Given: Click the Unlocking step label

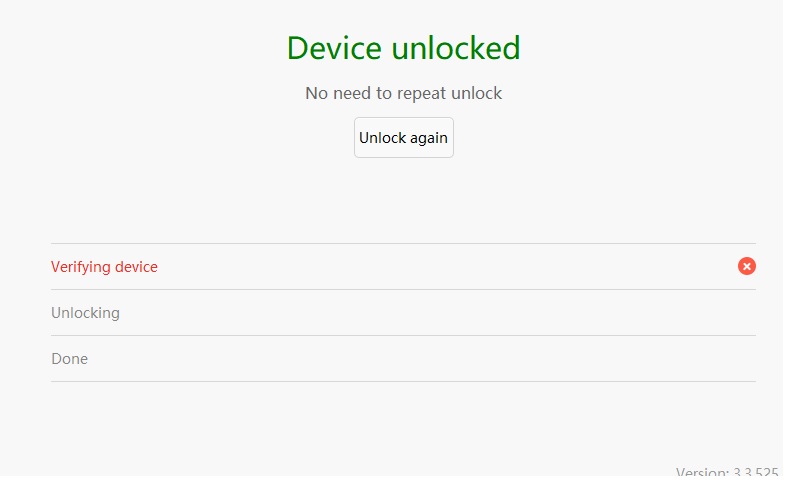Looking at the screenshot, I should point(85,313).
